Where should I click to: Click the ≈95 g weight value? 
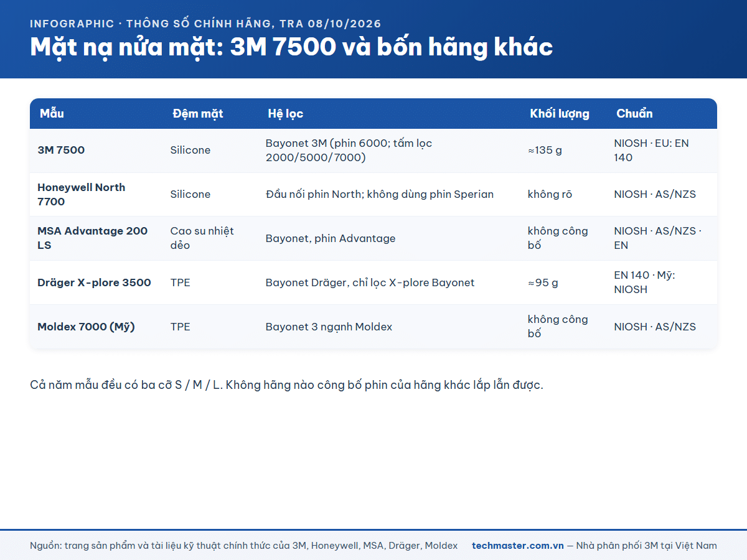coord(543,282)
